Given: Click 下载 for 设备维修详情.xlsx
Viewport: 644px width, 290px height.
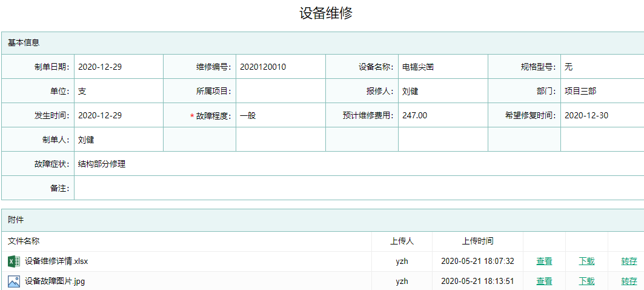Looking at the screenshot, I should click(x=586, y=261).
